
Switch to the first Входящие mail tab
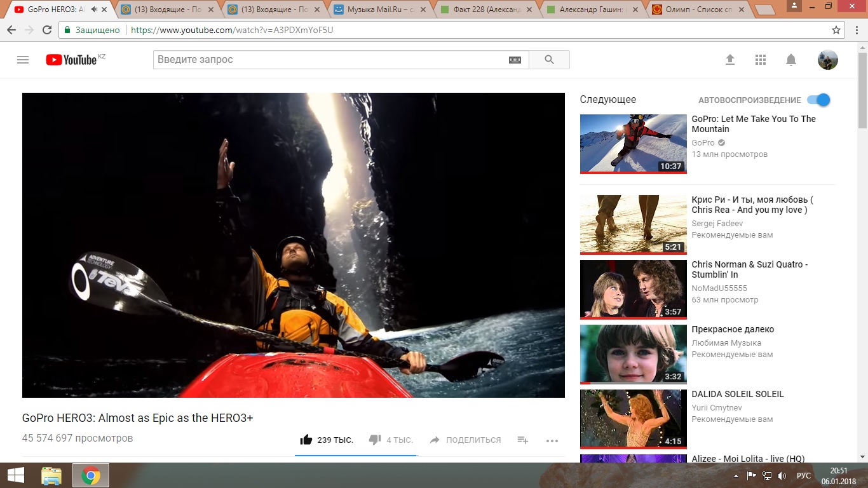pos(168,10)
